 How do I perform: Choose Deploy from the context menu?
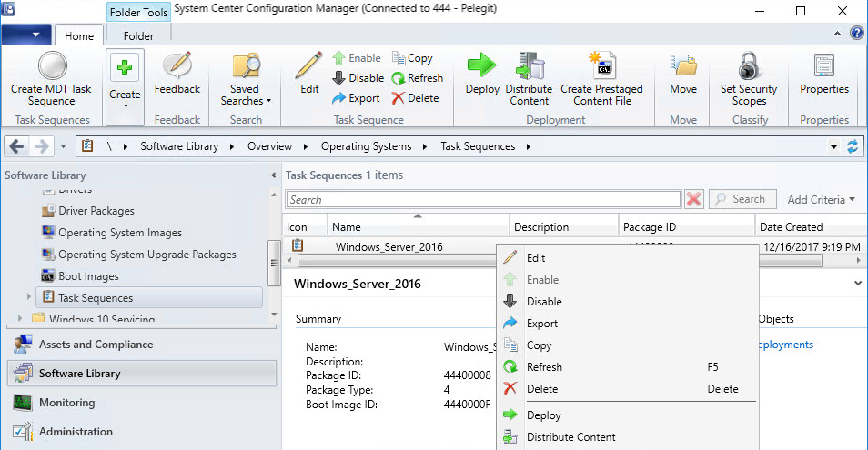(x=627, y=415)
